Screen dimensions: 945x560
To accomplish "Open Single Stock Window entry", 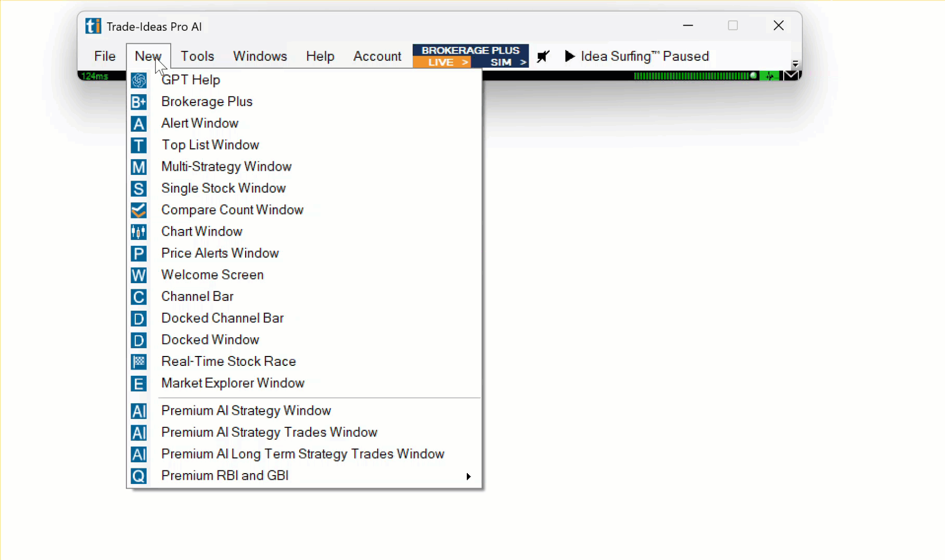I will point(304,188).
